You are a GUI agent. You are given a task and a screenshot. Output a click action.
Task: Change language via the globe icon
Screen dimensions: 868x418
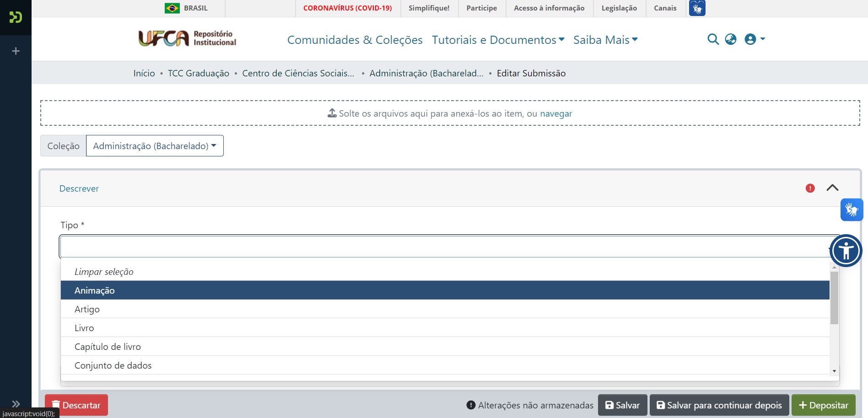point(730,39)
